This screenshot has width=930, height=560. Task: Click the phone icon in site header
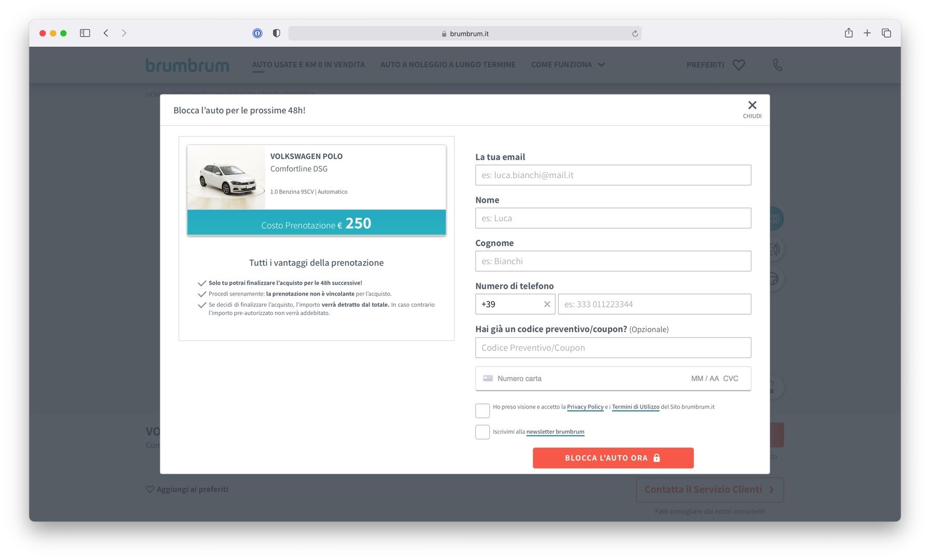pos(777,65)
